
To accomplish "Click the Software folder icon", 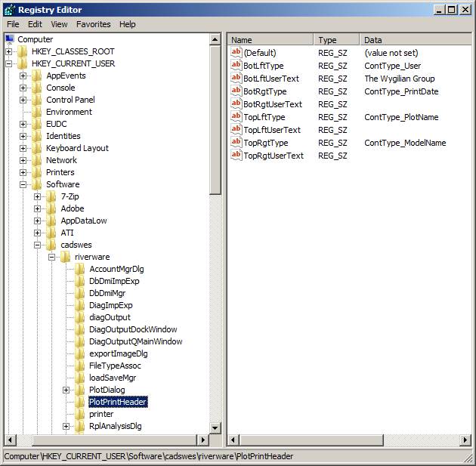I will pyautogui.click(x=37, y=184).
